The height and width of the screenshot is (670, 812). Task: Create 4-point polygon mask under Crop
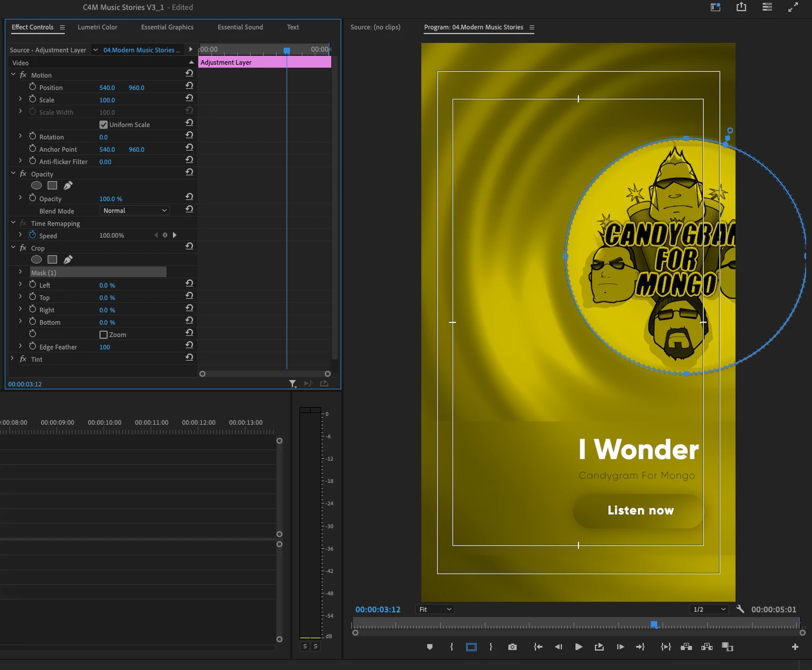(x=52, y=260)
